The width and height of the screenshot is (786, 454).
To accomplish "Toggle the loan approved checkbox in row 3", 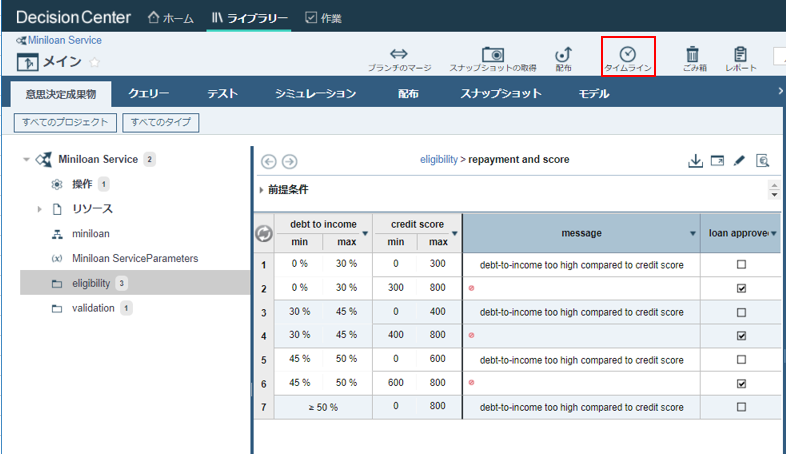I will [741, 312].
